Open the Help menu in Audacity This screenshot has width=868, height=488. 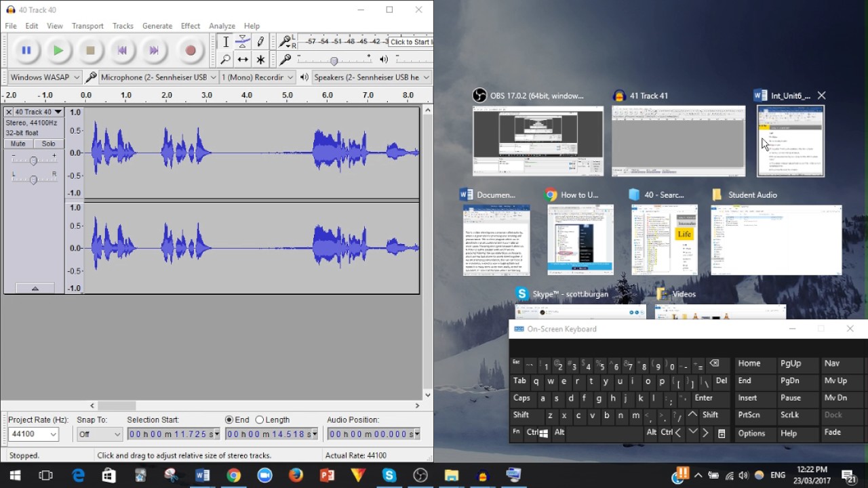pyautogui.click(x=252, y=26)
